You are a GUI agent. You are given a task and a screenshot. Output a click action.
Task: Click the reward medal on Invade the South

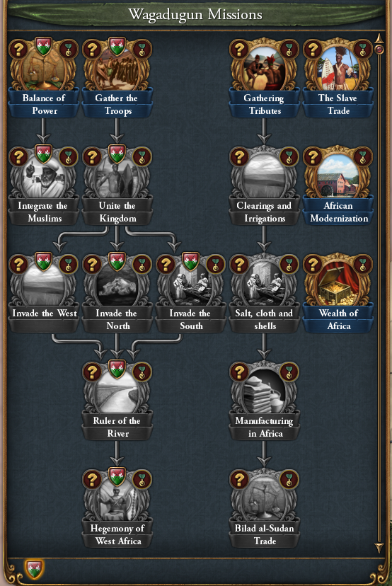coord(216,264)
